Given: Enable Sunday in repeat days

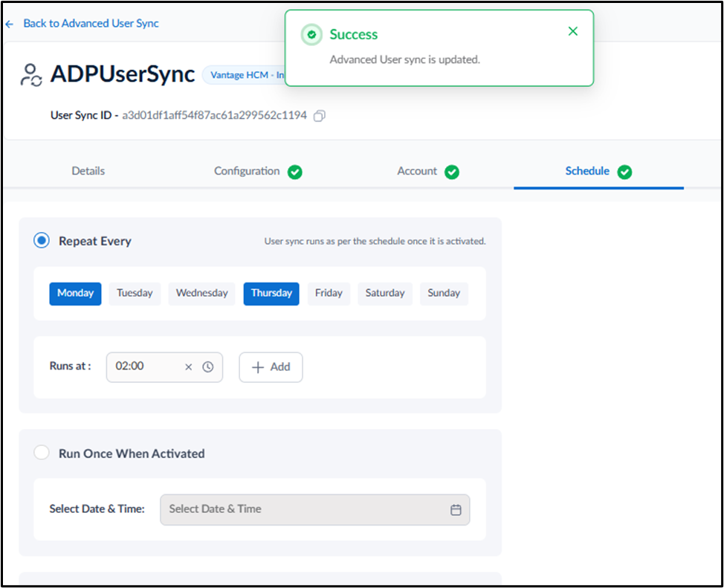Looking at the screenshot, I should click(x=444, y=294).
